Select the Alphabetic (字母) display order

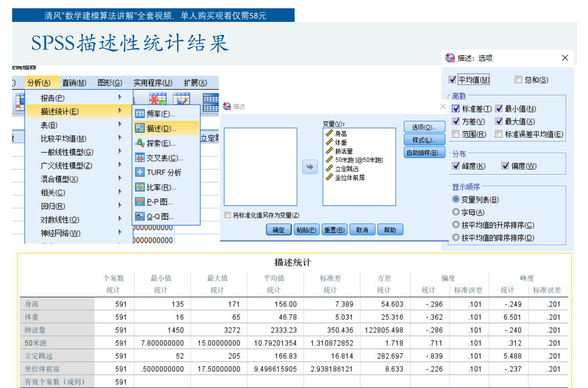coord(456,212)
